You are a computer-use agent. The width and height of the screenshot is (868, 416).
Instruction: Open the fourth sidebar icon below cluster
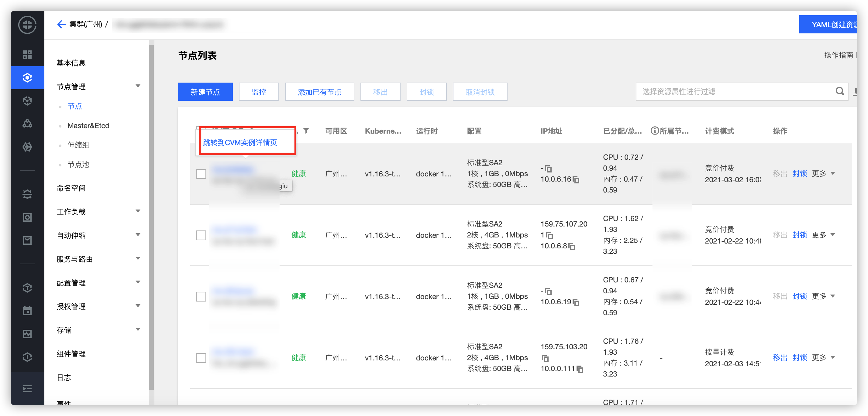pyautogui.click(x=27, y=101)
